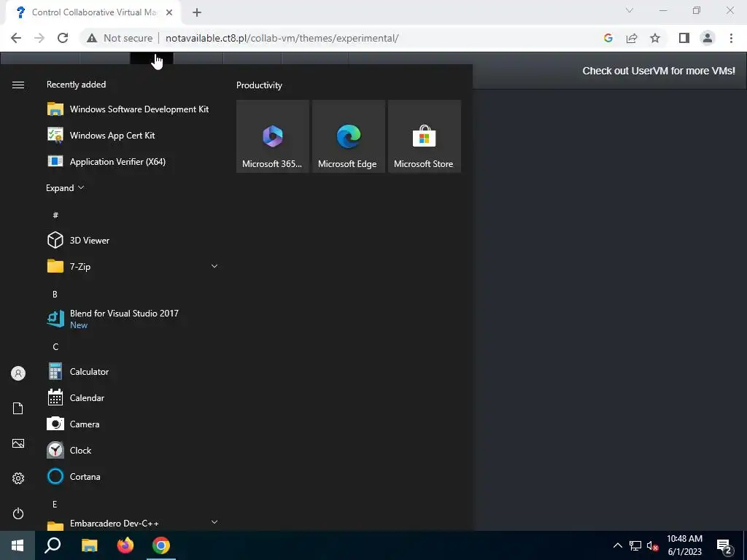This screenshot has height=560, width=747.
Task: Open the Start menu hamburger expand button
Action: [18, 85]
